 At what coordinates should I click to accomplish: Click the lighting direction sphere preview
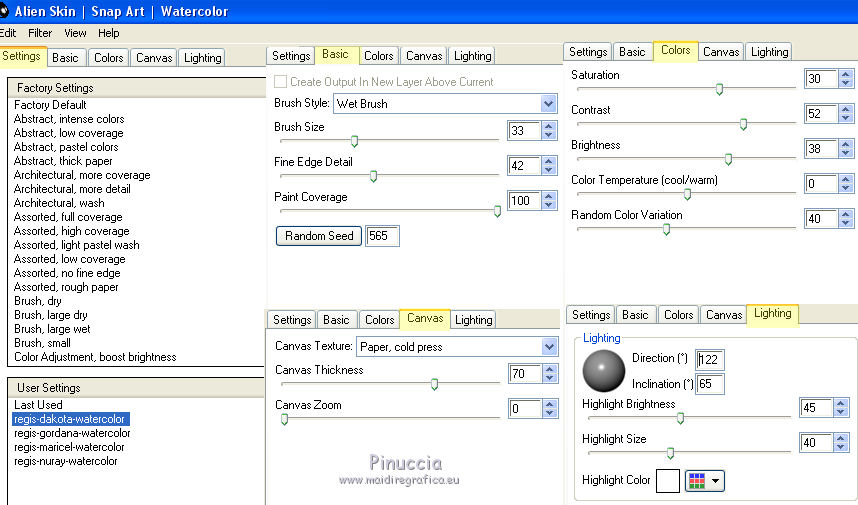tap(603, 370)
